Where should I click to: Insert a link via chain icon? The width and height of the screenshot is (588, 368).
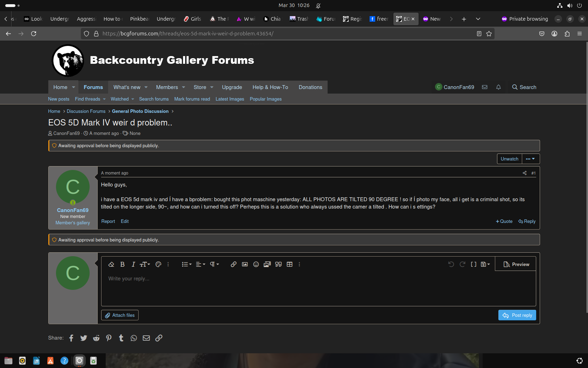pyautogui.click(x=233, y=264)
